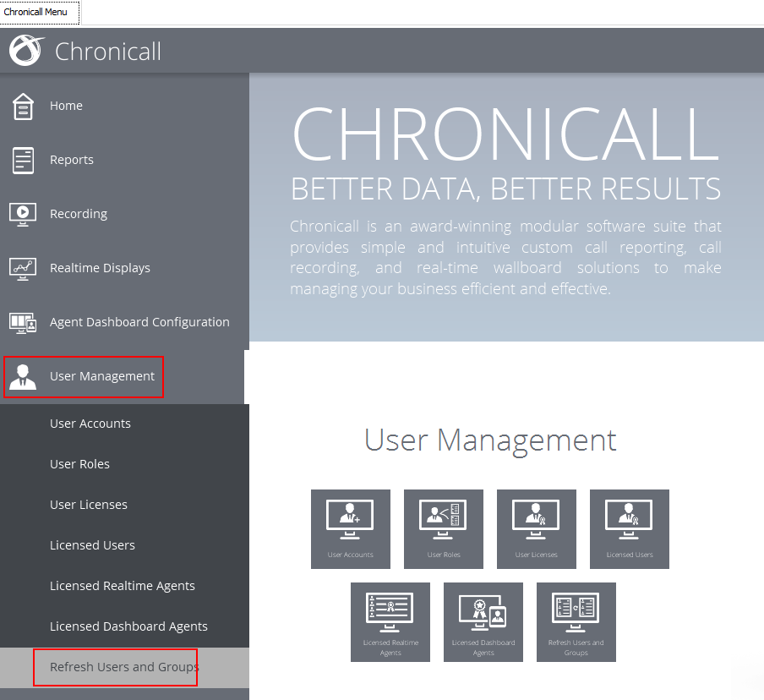764x700 pixels.
Task: Open the Licensed Dashboard Agents tile
Action: (483, 622)
